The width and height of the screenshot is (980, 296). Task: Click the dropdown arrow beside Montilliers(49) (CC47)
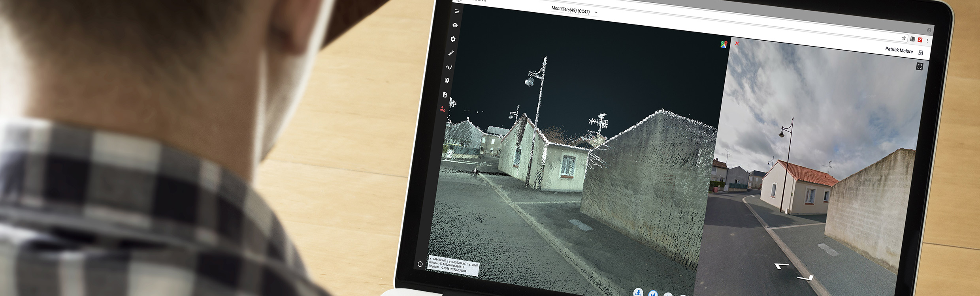(x=596, y=13)
